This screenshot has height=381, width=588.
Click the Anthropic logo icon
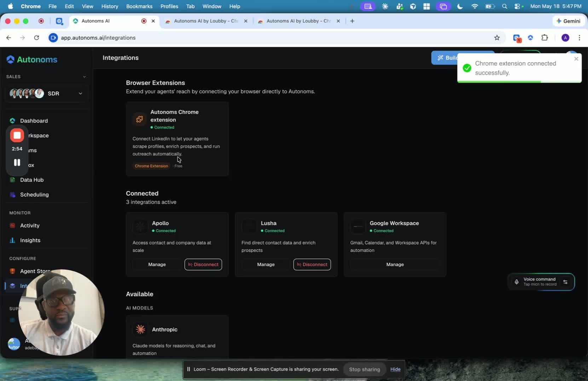[140, 329]
